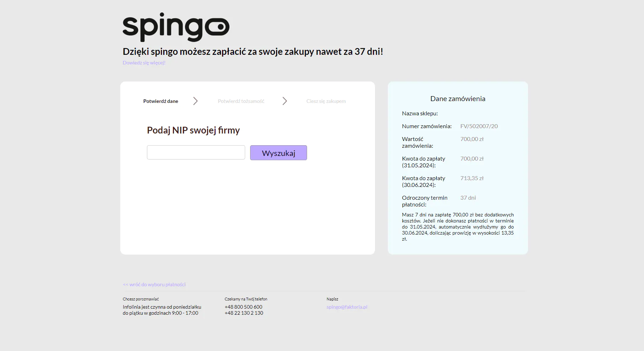Click phone number +48 800 500 600
The height and width of the screenshot is (351, 644).
(243, 307)
